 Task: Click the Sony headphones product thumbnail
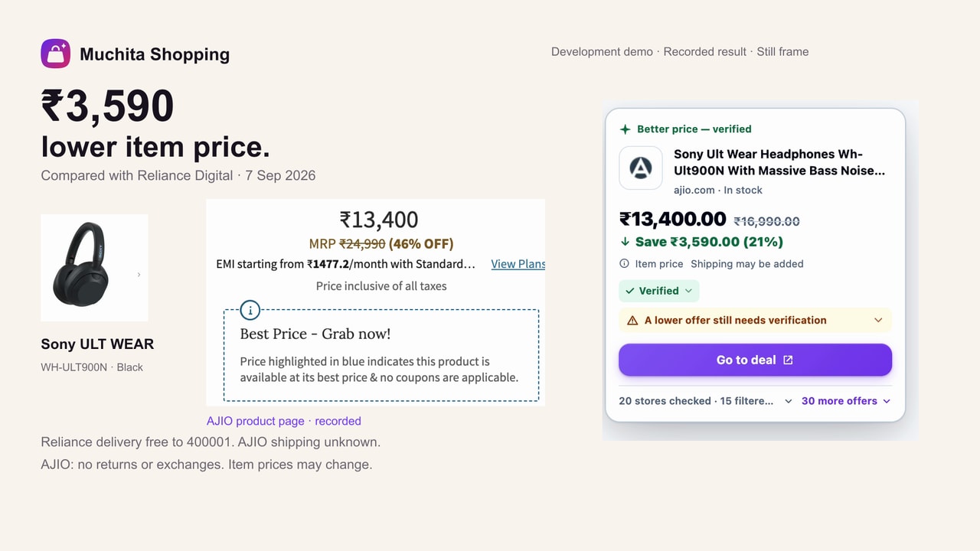coord(94,268)
